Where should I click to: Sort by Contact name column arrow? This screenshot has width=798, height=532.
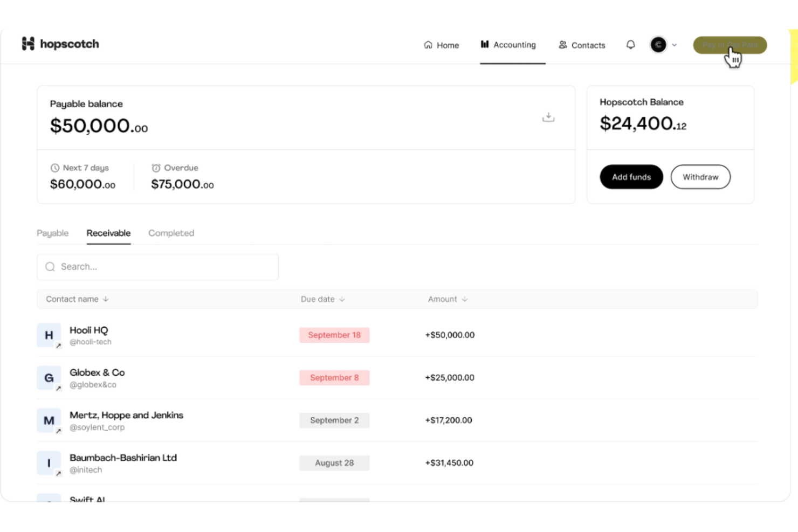(x=106, y=299)
